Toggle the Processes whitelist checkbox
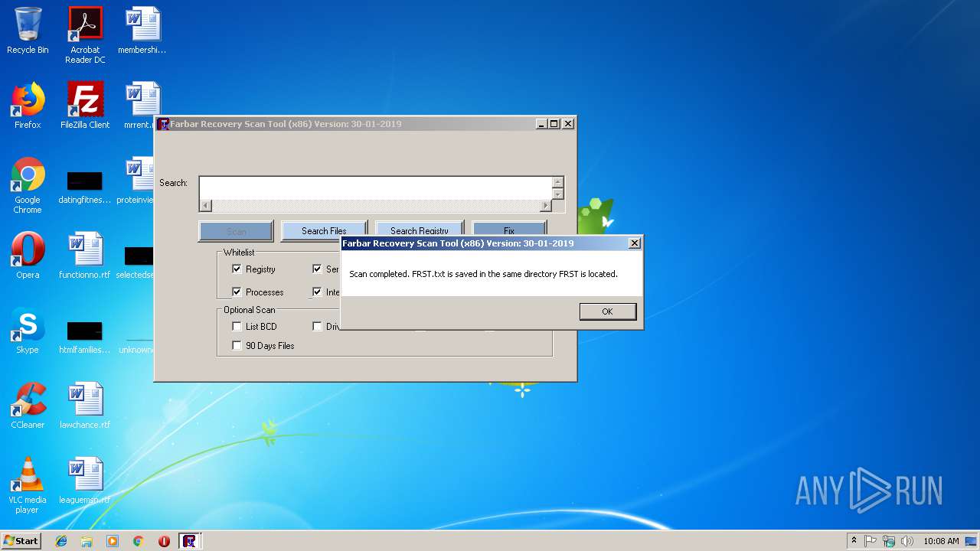Screen dimensions: 980x551 coord(237,292)
